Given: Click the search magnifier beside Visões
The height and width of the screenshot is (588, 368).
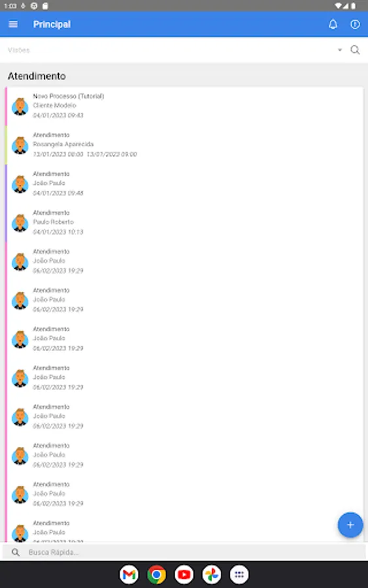Looking at the screenshot, I should (x=355, y=50).
